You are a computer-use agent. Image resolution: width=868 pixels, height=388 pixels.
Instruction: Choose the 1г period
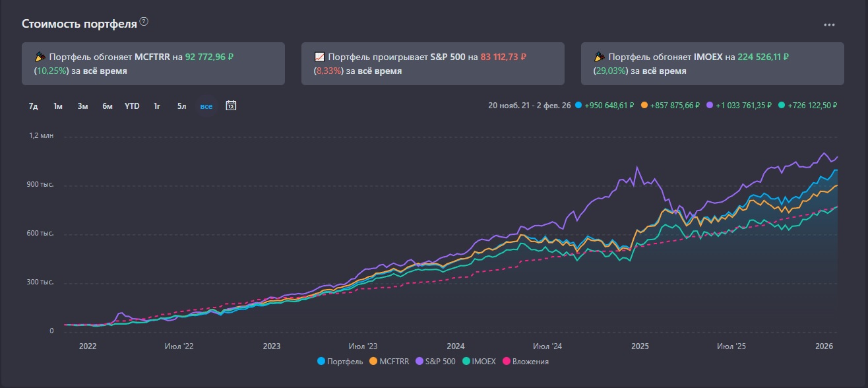(157, 106)
